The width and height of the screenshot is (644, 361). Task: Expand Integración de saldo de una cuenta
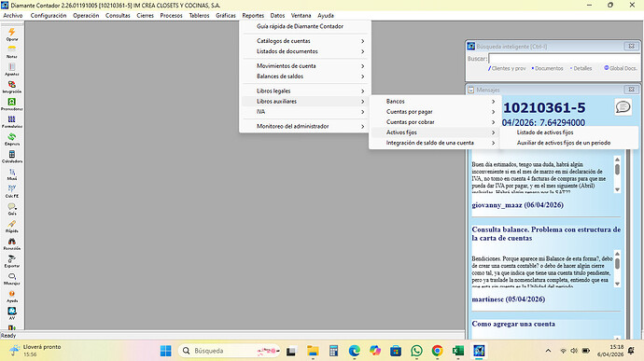coord(434,143)
